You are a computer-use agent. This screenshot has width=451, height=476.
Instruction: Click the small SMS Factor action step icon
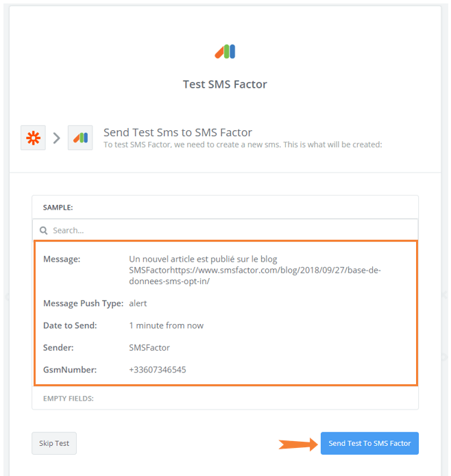pos(80,138)
